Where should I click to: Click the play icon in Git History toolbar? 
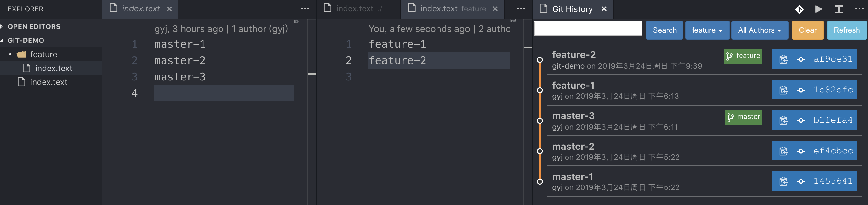pos(819,9)
